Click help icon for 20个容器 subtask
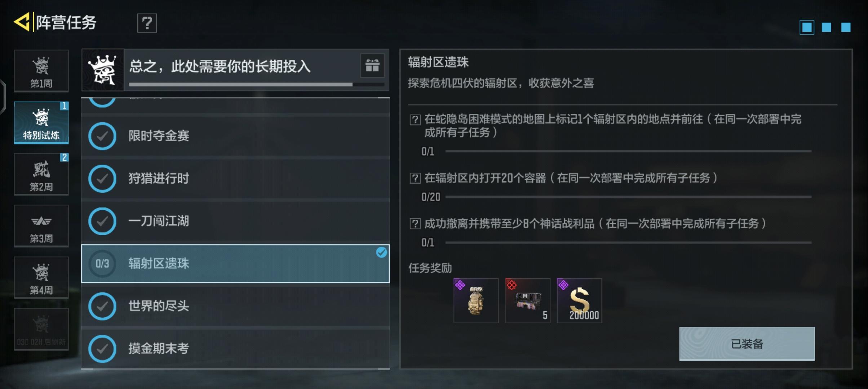Image resolution: width=868 pixels, height=389 pixels. (x=415, y=178)
